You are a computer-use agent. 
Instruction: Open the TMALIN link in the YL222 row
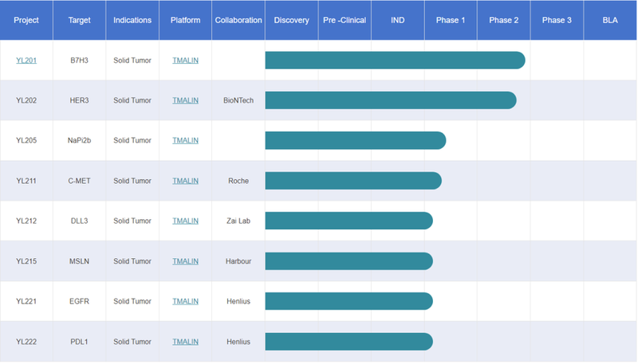click(185, 342)
